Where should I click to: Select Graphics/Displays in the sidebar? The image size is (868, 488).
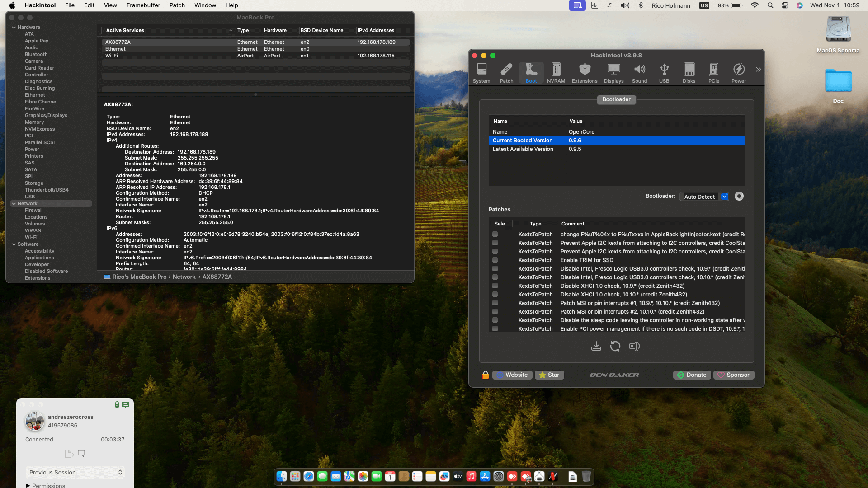[x=46, y=115]
